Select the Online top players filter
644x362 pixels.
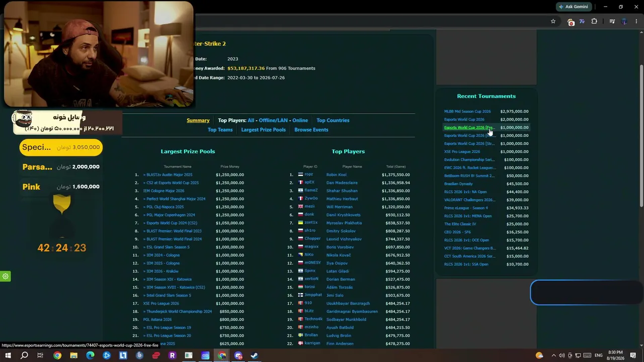click(300, 121)
